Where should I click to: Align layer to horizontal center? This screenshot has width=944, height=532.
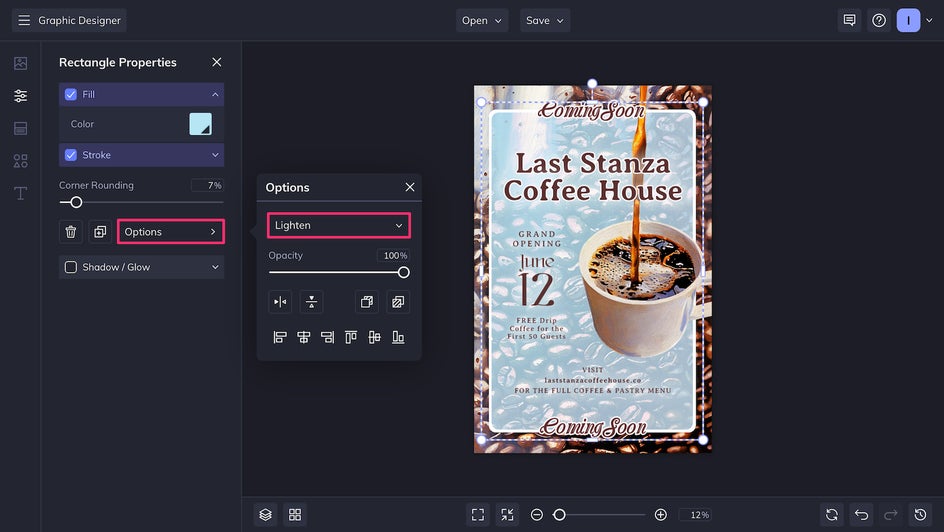[303, 337]
